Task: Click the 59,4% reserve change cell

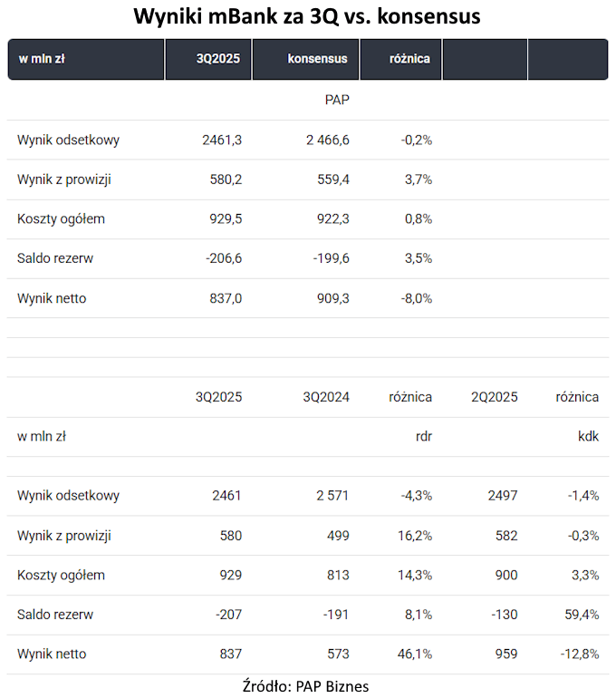Action: coord(581,615)
